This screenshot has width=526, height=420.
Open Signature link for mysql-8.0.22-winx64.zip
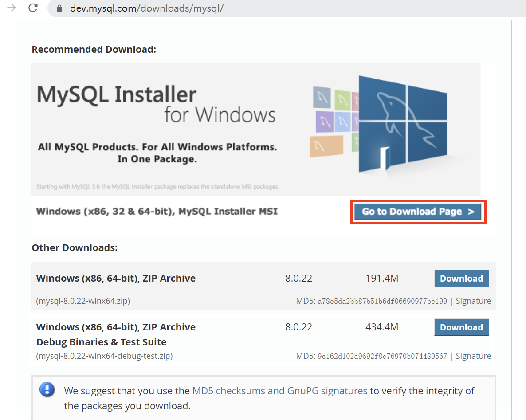pos(473,301)
